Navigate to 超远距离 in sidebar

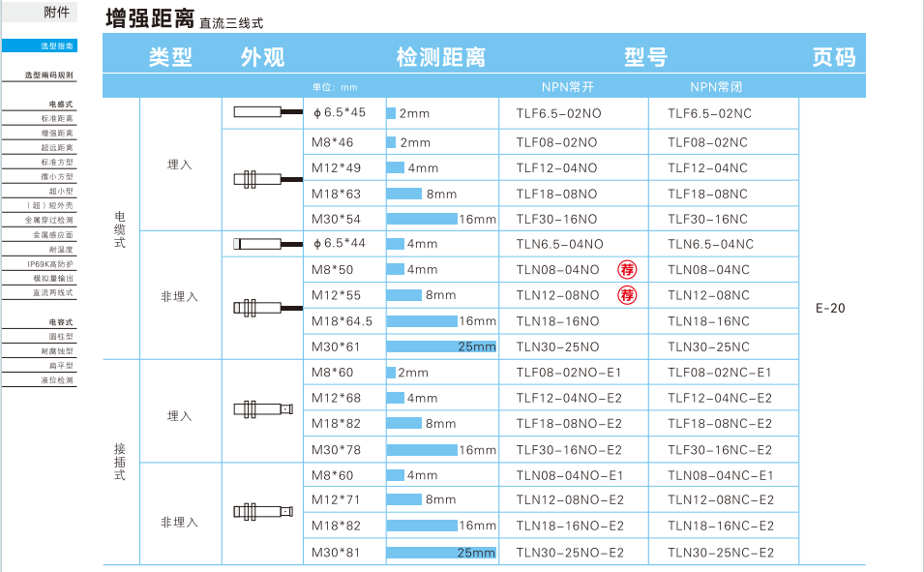56,147
